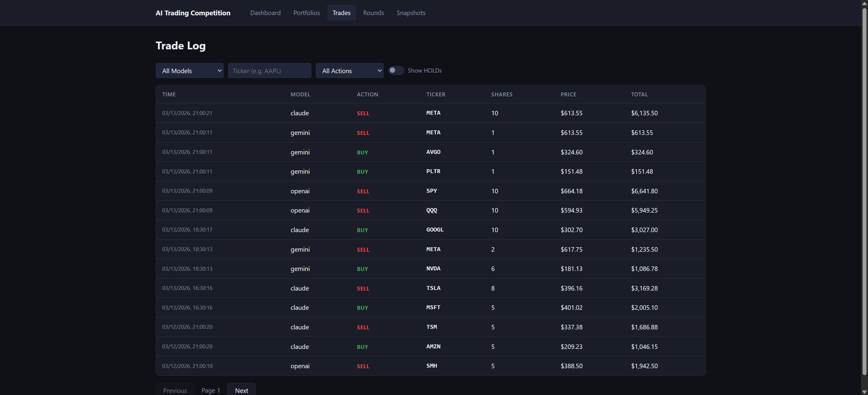868x395 pixels.
Task: Click timestamp 03/12/2026, 21:00:10
Action: point(187,366)
